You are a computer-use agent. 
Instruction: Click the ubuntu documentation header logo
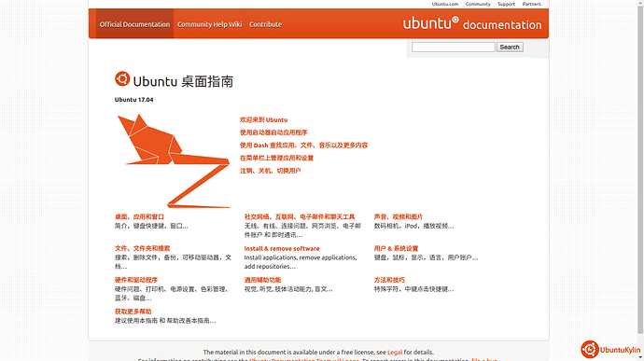[472, 23]
